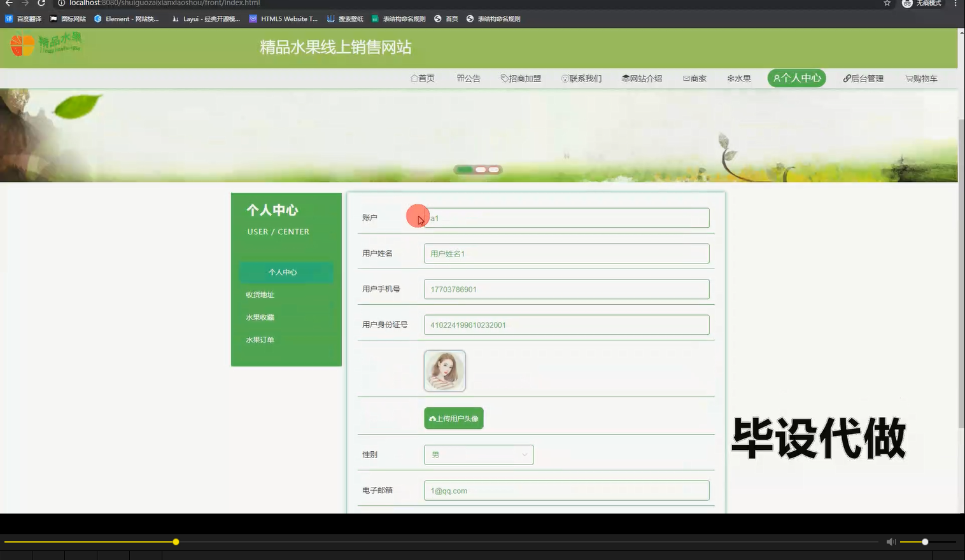This screenshot has width=965, height=560.
Task: Click the flower icon next to 水果
Action: coord(729,78)
